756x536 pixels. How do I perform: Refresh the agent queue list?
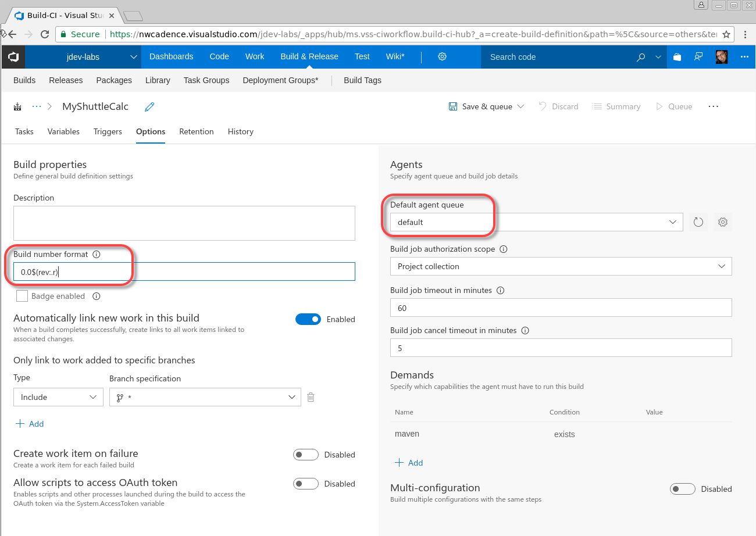(698, 222)
